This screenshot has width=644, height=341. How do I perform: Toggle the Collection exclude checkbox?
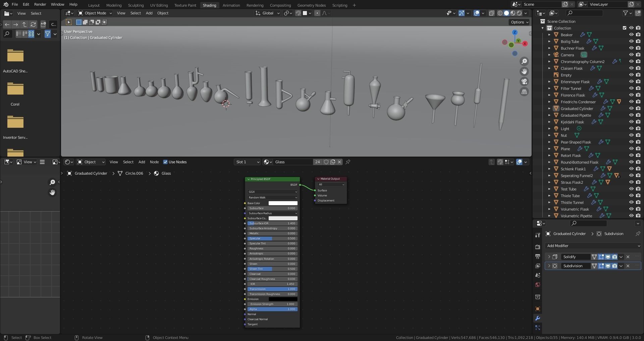(x=625, y=28)
